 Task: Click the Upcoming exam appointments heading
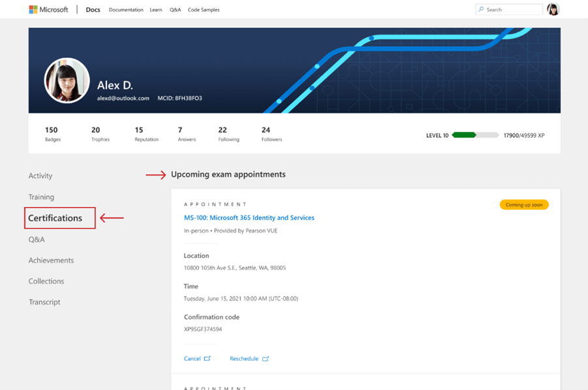pos(228,174)
